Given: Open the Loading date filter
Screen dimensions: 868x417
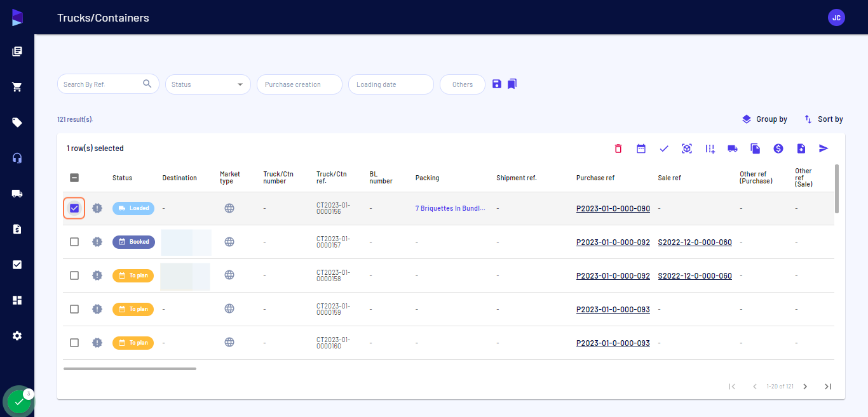Looking at the screenshot, I should [391, 84].
